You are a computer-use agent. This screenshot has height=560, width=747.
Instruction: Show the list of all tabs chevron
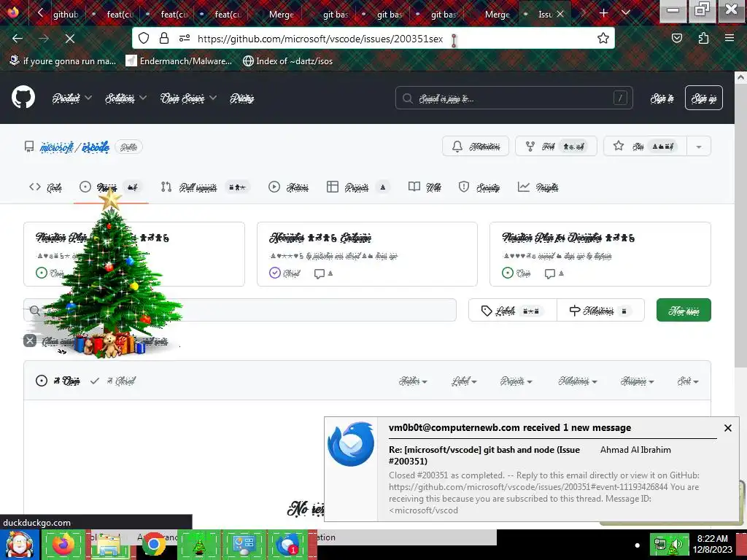[x=626, y=13]
